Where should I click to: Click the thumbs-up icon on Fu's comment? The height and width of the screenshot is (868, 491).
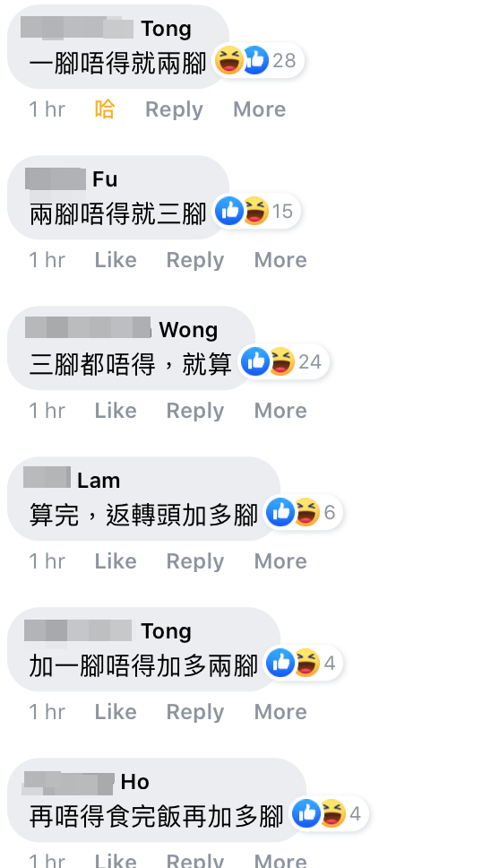pos(228,211)
